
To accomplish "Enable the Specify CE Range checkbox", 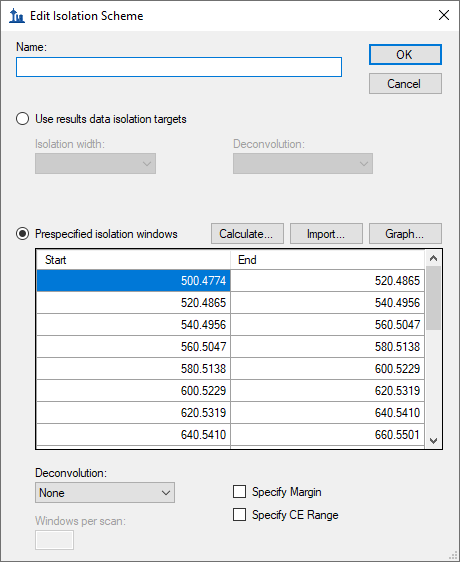I will point(240,515).
